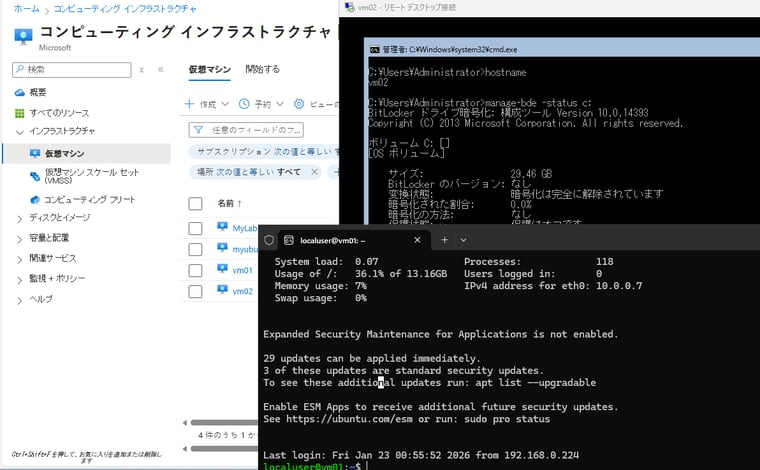
Task: Click the 10.0.0.7 IPv4 address text
Action: tap(619, 286)
